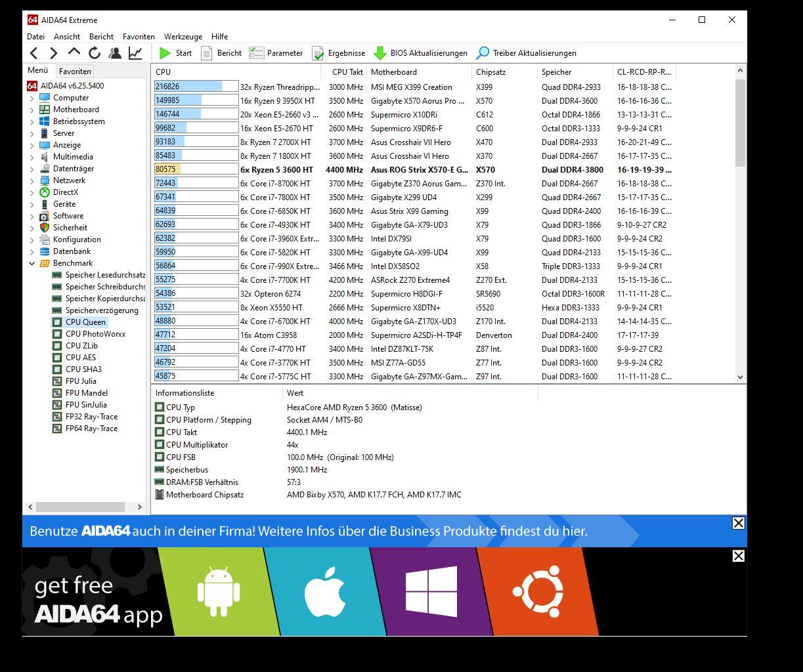
Task: Expand the Anzeige tree node
Action: [32, 145]
